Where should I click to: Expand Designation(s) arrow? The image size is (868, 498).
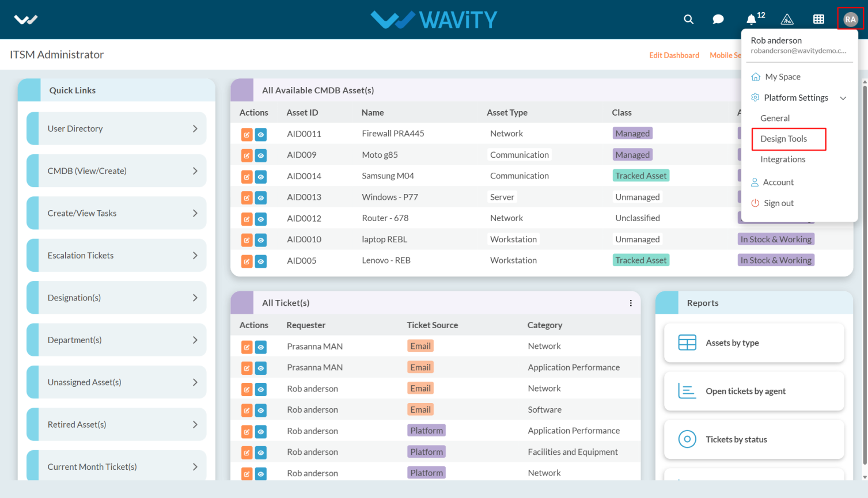[195, 298]
